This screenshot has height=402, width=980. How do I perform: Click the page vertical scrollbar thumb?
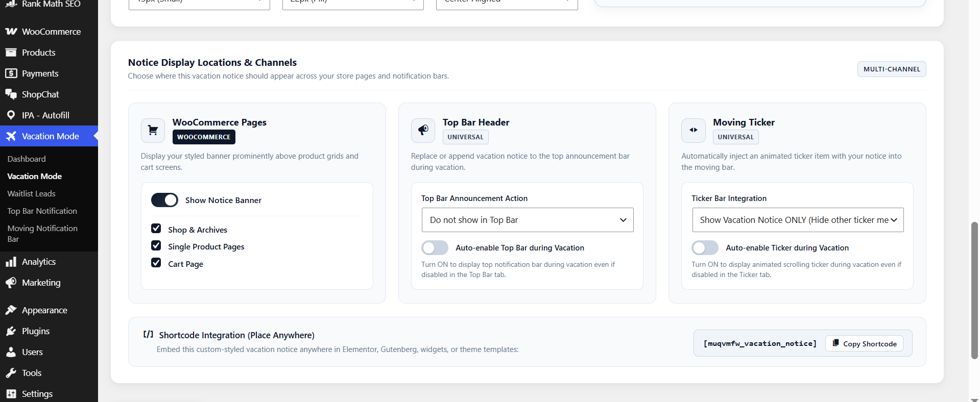[974, 291]
